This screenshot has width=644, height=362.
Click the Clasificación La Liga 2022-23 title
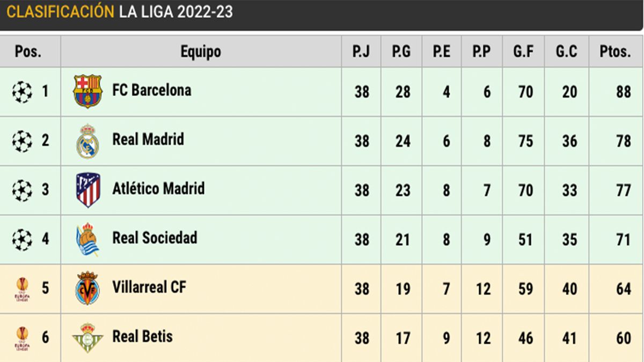[120, 12]
